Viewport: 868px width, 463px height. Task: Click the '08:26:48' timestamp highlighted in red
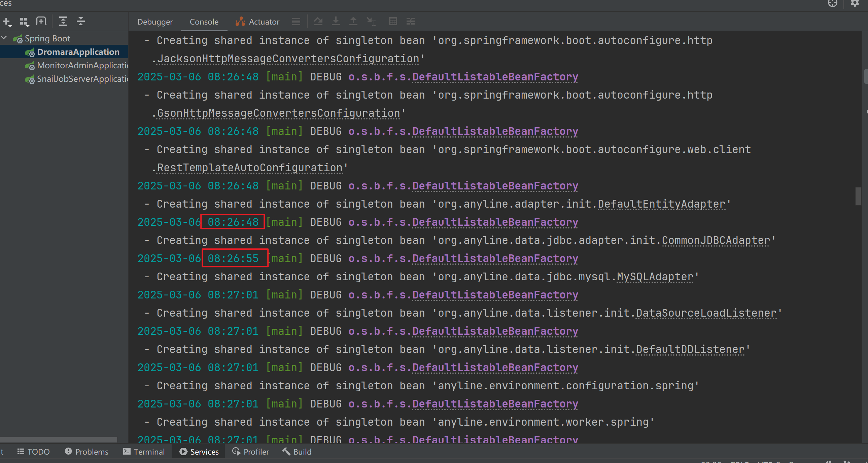pyautogui.click(x=233, y=222)
